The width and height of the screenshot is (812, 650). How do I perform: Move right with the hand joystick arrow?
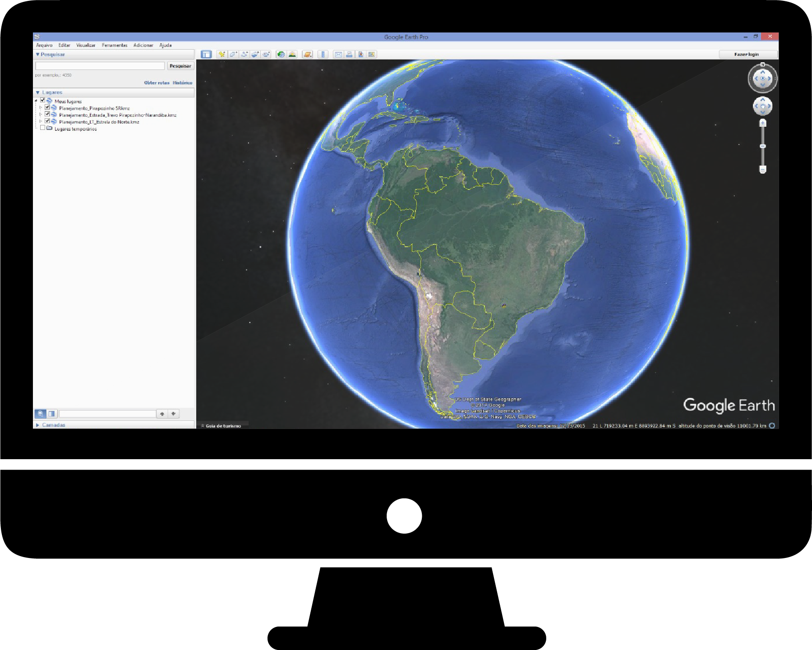769,106
